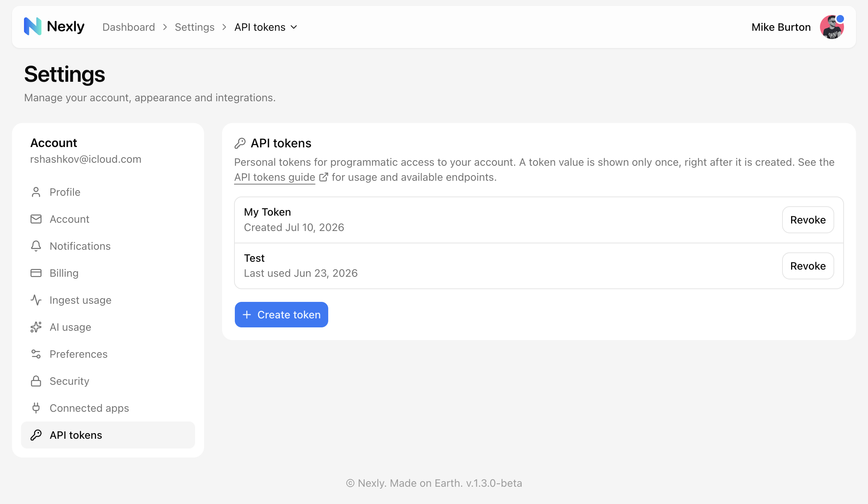Open the API tokens guide link
Image resolution: width=868 pixels, height=504 pixels.
(x=275, y=177)
